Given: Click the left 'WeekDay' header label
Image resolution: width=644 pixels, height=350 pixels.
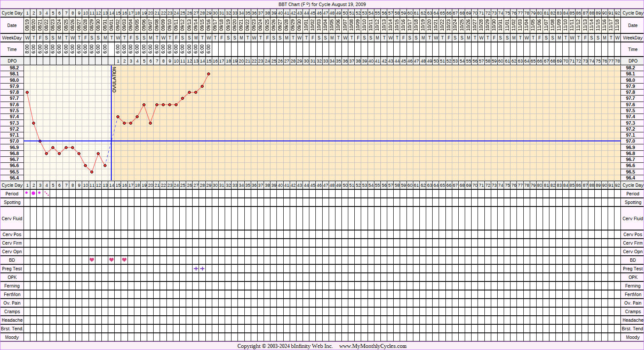Looking at the screenshot, I should 12,38.
